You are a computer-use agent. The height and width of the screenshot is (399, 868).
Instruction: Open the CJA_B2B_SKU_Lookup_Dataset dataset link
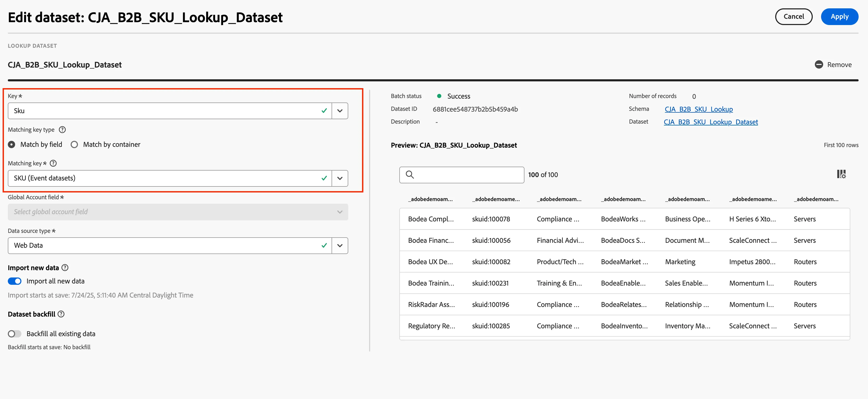tap(711, 122)
